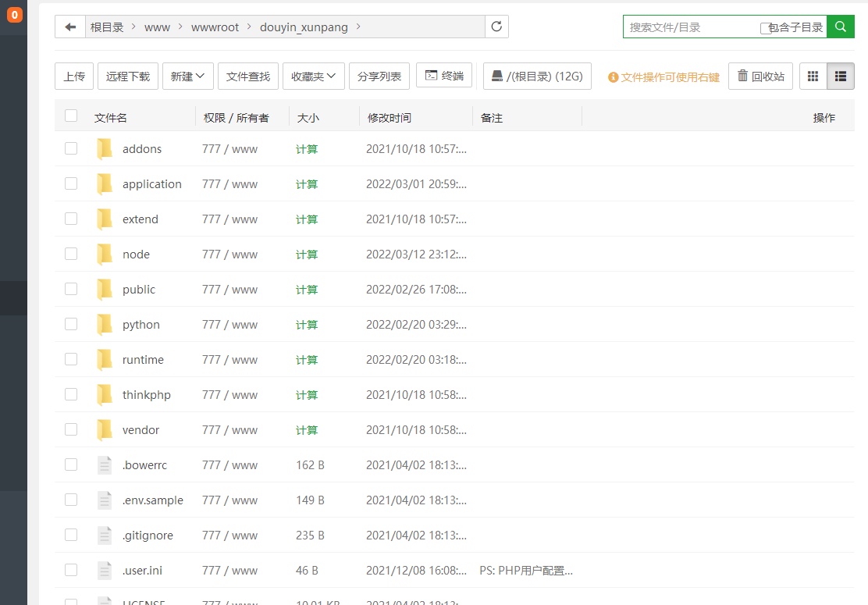Expand the 收藏夹 dropdown menu
Viewport: 868px width, 605px height.
[313, 77]
